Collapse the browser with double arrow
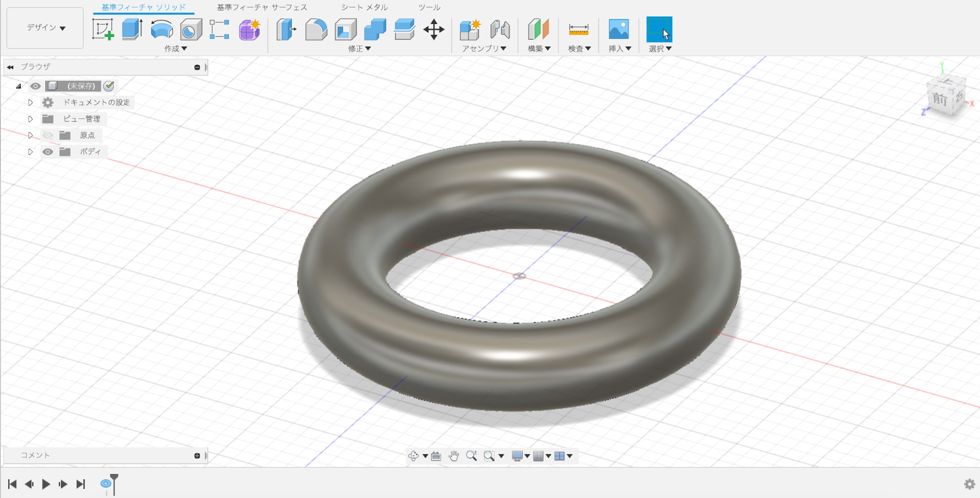 (x=10, y=67)
